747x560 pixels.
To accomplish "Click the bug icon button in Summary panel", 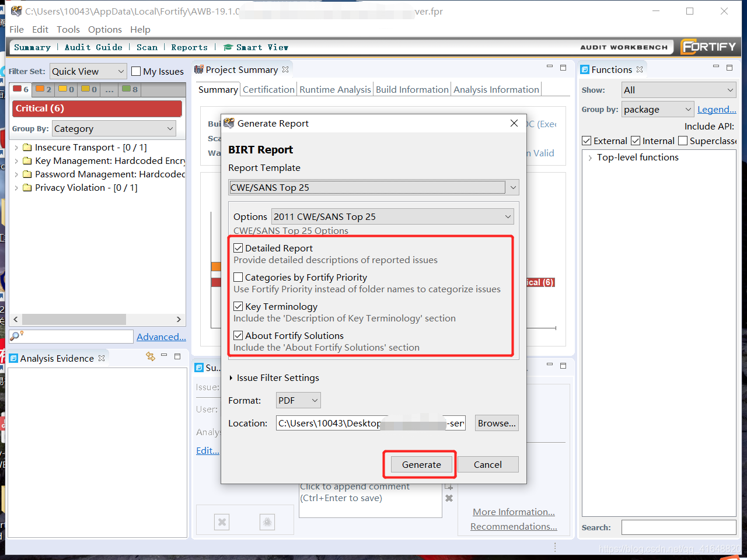I will pos(267,522).
